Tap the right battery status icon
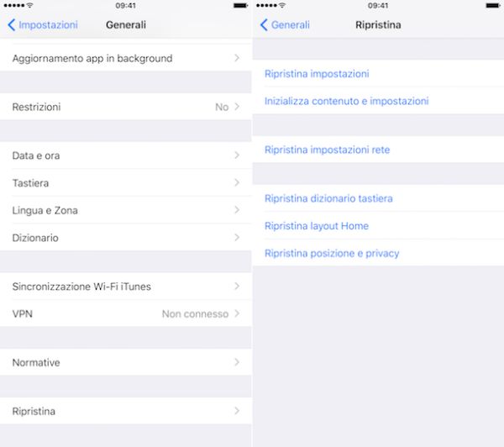504x447 pixels. coord(493,6)
